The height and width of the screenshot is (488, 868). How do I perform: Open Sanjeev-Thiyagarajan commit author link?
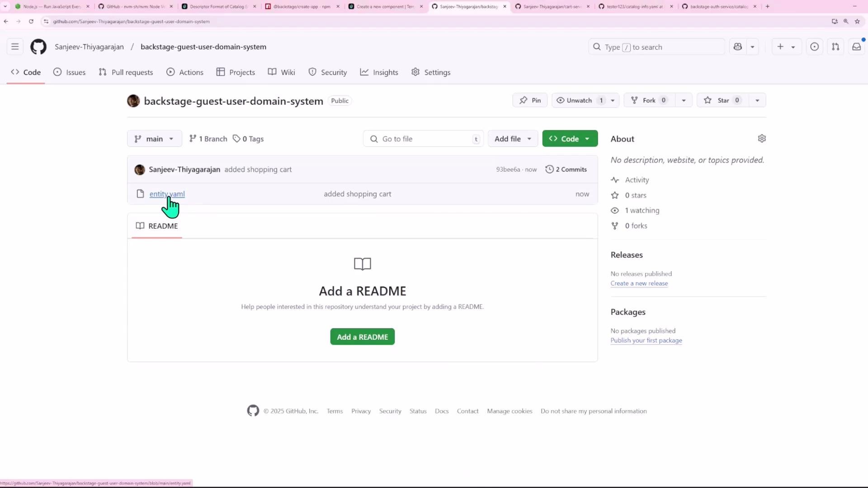click(x=184, y=169)
